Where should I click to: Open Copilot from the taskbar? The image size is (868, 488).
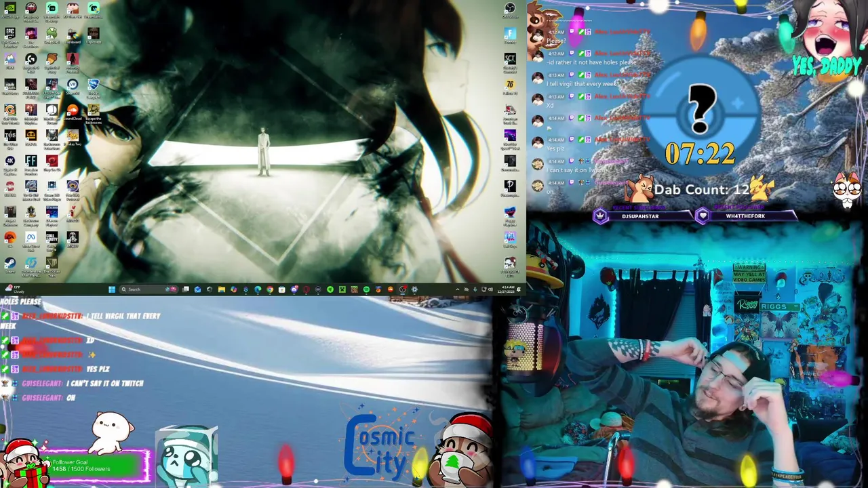click(234, 289)
